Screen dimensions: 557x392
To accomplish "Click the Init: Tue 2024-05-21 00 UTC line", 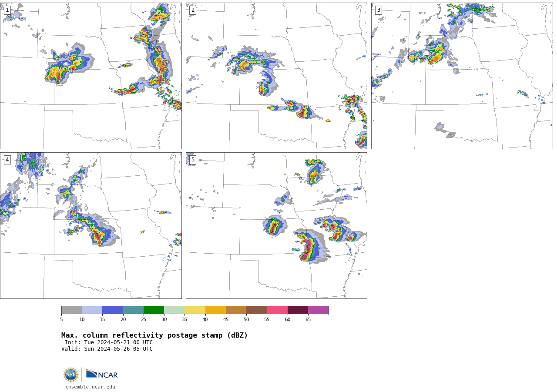I will pos(108,342).
